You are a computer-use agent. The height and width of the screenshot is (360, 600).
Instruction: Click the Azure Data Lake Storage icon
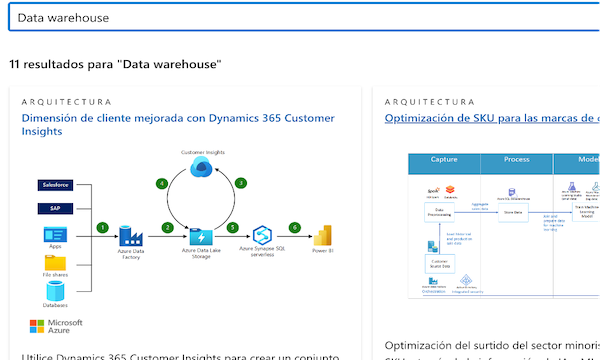coord(201,237)
